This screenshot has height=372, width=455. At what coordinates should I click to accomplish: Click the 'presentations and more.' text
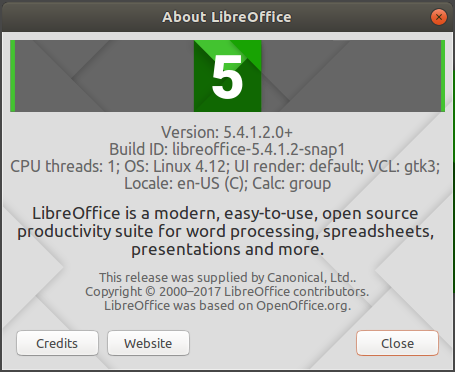pos(227,249)
